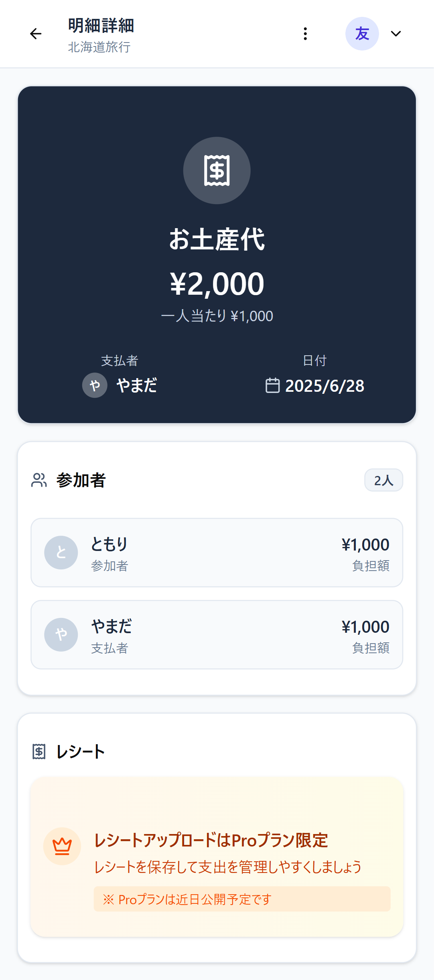
Task: Click the 明細詳細 page title
Action: 101,26
